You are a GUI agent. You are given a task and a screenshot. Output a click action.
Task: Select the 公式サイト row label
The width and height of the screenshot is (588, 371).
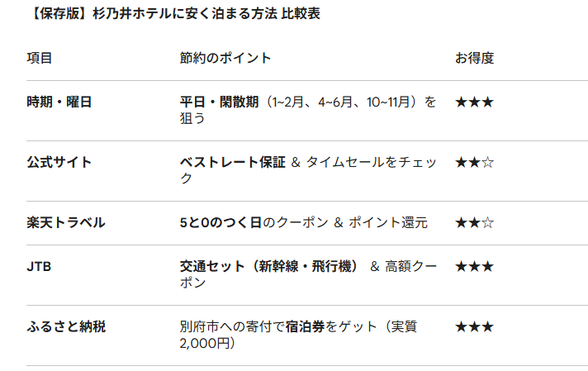coord(59,162)
